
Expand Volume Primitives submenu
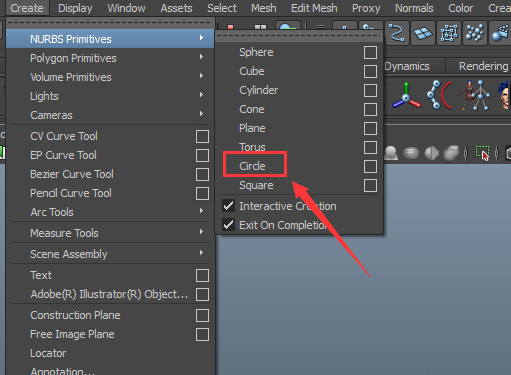click(x=110, y=77)
